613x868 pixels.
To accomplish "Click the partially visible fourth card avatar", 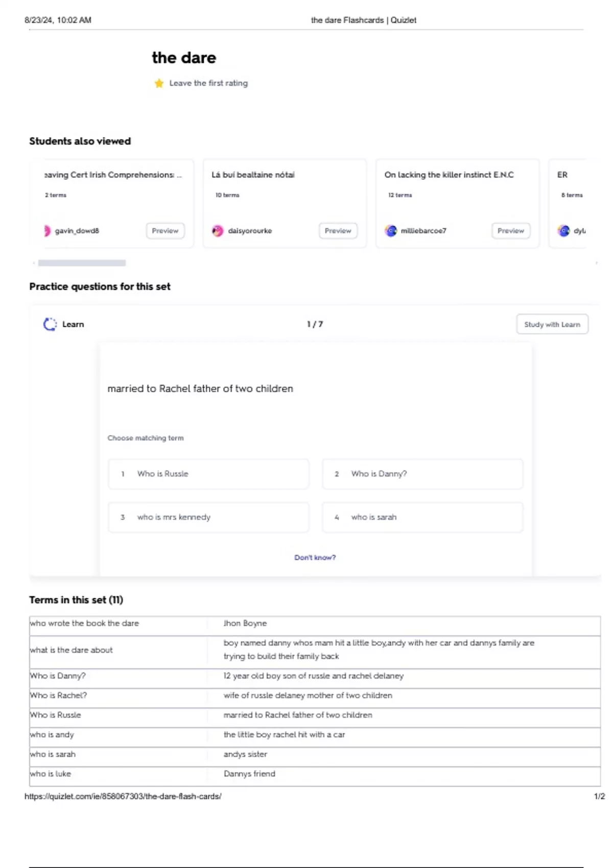I will (x=563, y=231).
